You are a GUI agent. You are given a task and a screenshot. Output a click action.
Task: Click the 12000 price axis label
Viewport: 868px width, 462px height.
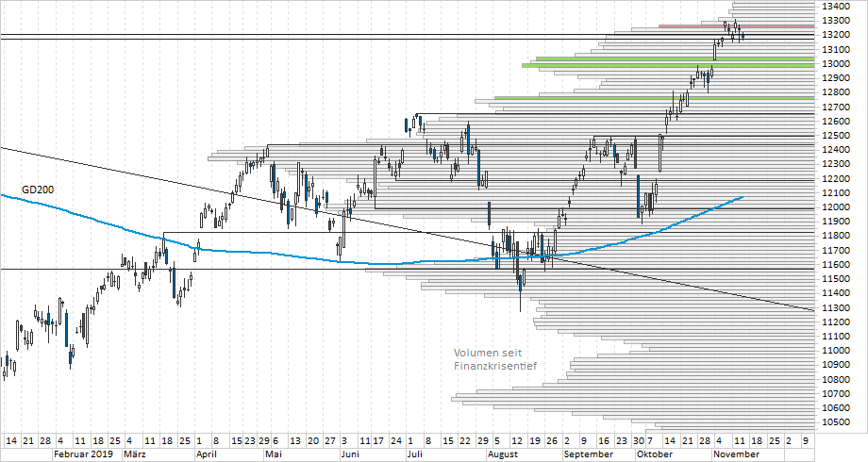pyautogui.click(x=838, y=207)
